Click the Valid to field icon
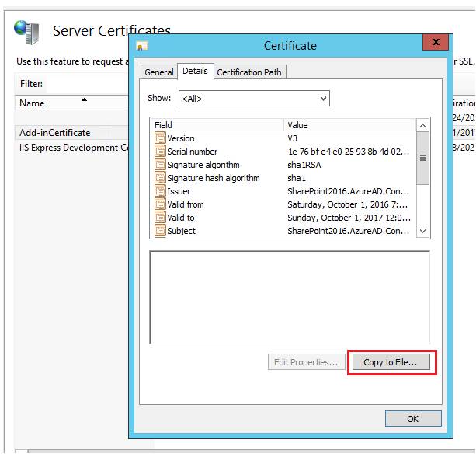The image size is (476, 457). (160, 218)
